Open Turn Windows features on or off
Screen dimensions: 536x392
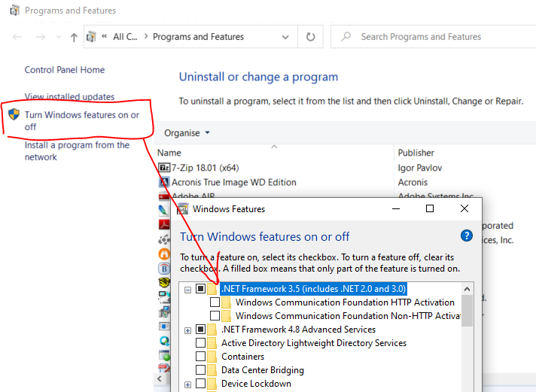pos(82,120)
